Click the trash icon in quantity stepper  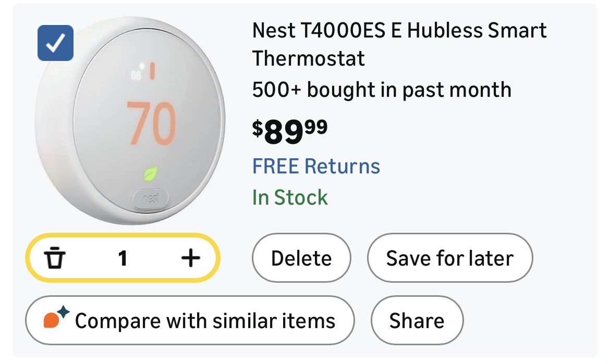[x=54, y=258]
